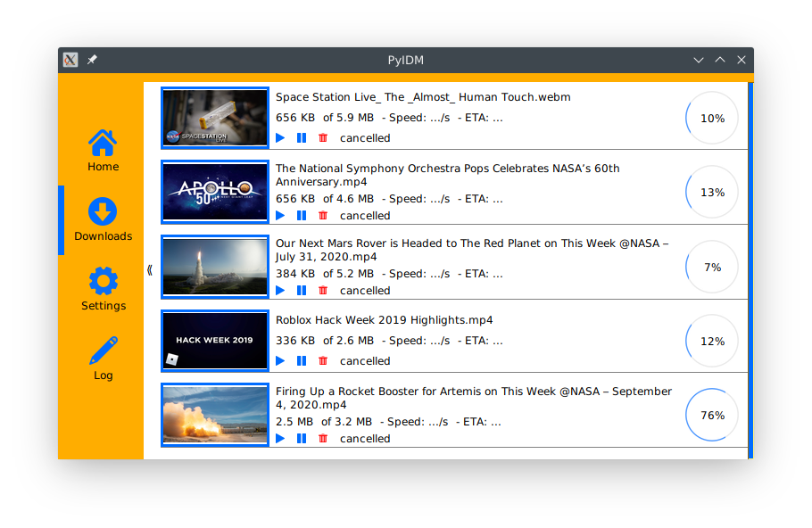The height and width of the screenshot is (528, 812).
Task: Pause the Space Station Live download
Action: [302, 137]
